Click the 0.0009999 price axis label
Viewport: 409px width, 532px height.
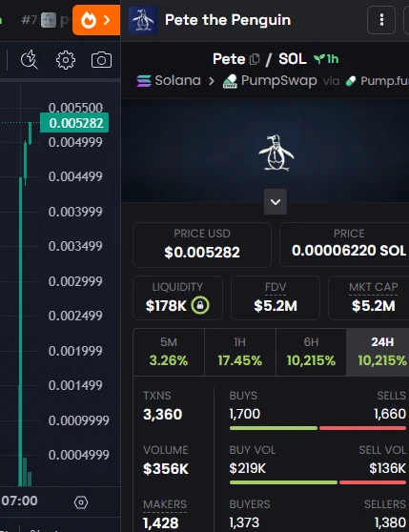tap(79, 420)
